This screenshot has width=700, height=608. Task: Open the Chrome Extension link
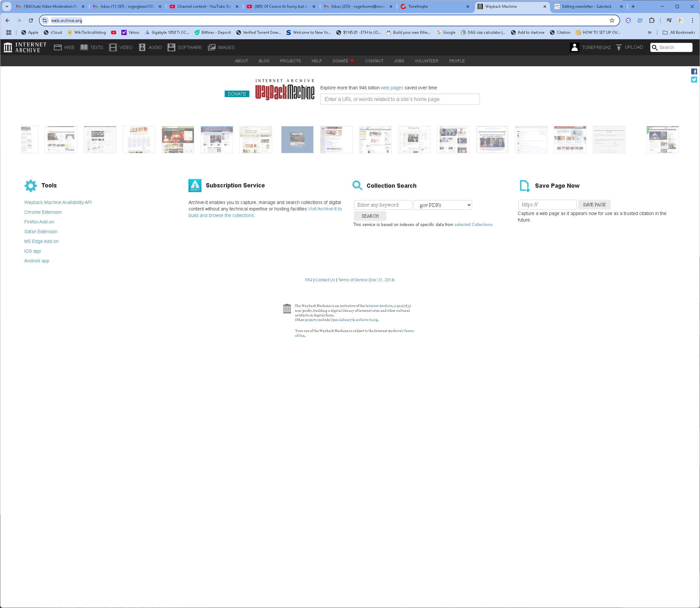click(43, 212)
